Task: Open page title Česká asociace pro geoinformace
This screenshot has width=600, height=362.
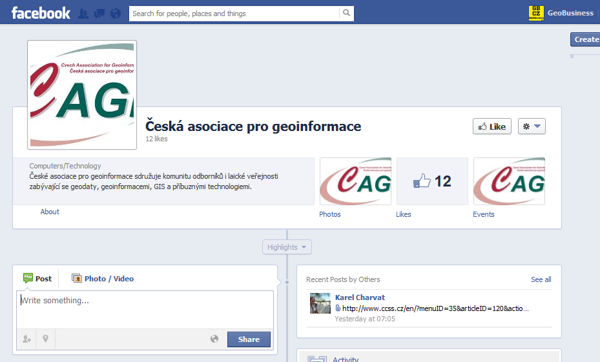Action: pos(253,126)
